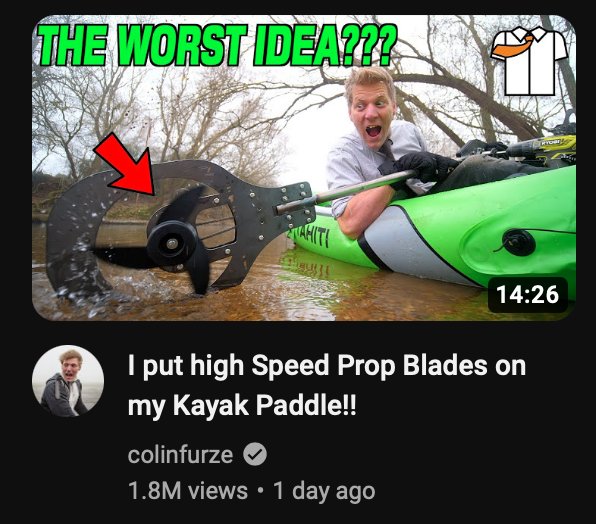
Task: Click "my Kayak Paddle!!" title line
Action: pyautogui.click(x=242, y=405)
